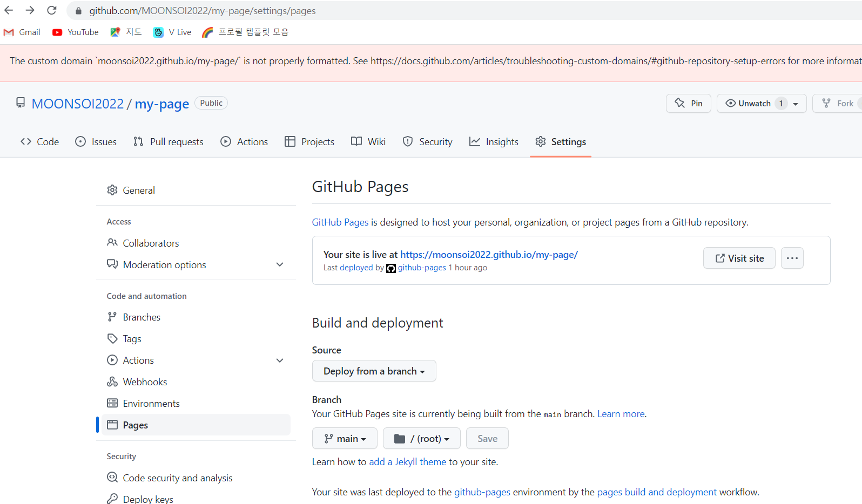This screenshot has width=862, height=504.
Task: Click the Moderation options speech icon
Action: coord(112,264)
